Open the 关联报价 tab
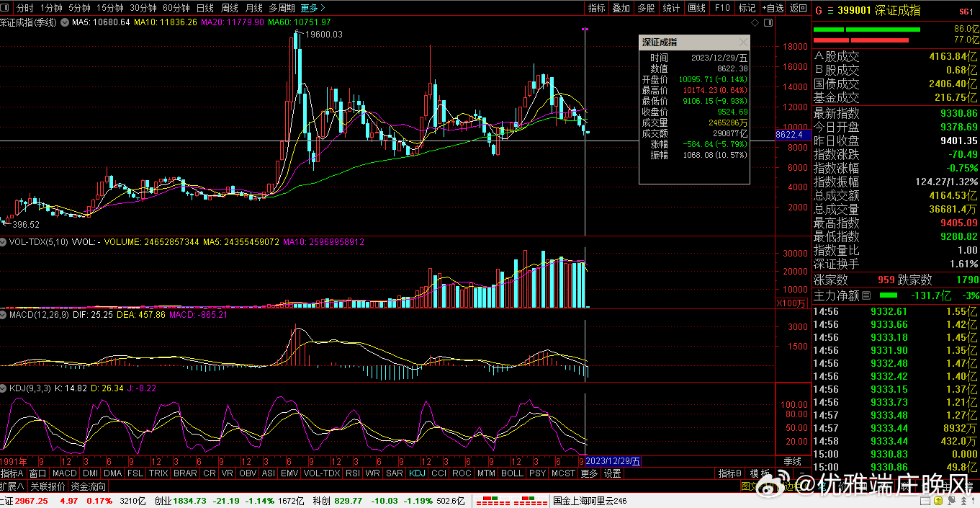This screenshot has width=980, height=508. [49, 486]
